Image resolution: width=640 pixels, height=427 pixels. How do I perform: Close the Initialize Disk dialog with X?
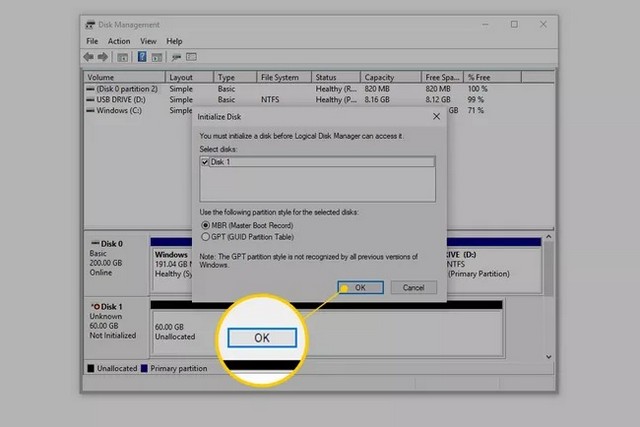pos(436,117)
